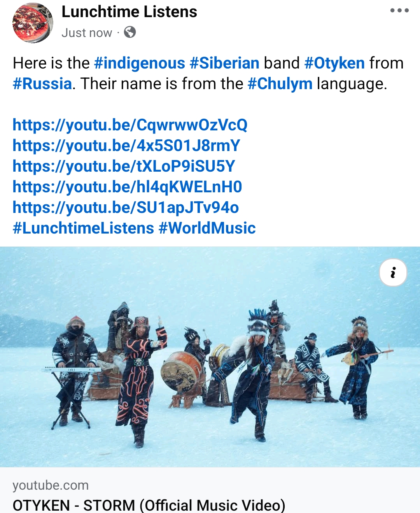This screenshot has width=420, height=513.
Task: Open the Otyken band video thumbnail
Action: pos(210,357)
